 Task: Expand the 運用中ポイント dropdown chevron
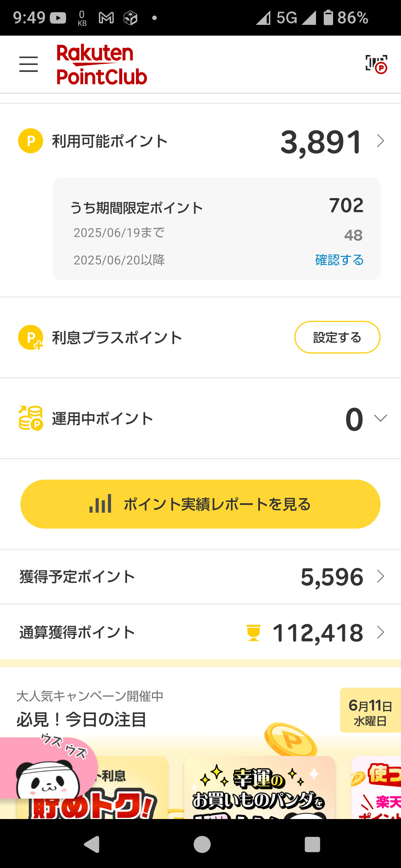381,418
